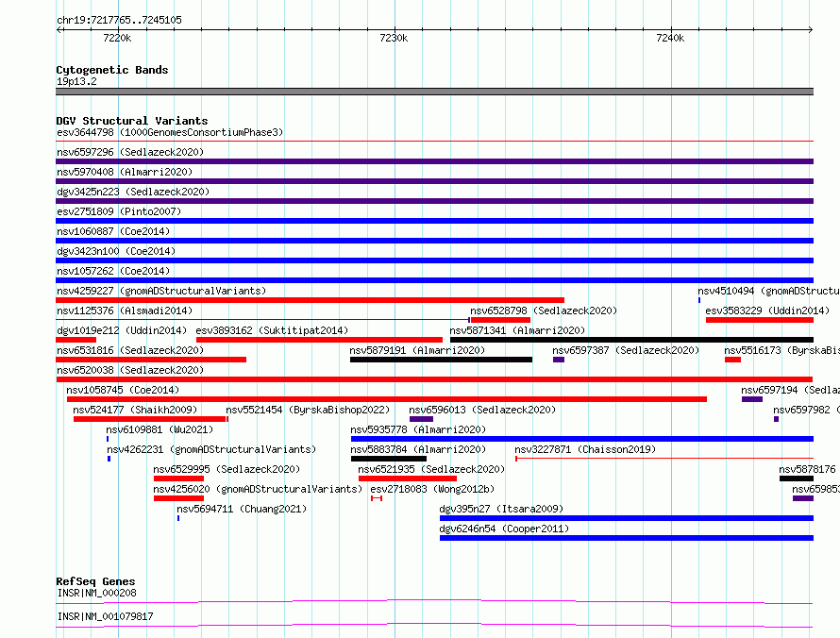
Task: Click the nsv4510494 small blue marker
Action: [699, 300]
